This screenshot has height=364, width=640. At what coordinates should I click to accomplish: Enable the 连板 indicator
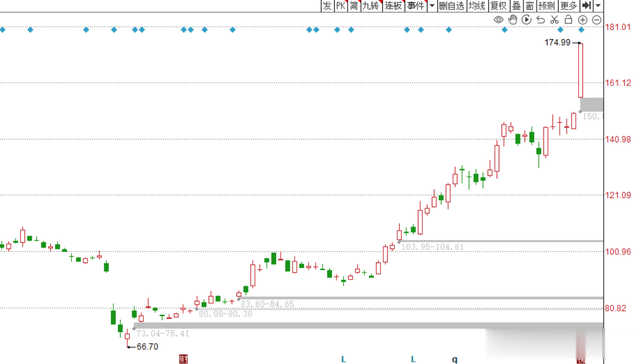[x=393, y=5]
